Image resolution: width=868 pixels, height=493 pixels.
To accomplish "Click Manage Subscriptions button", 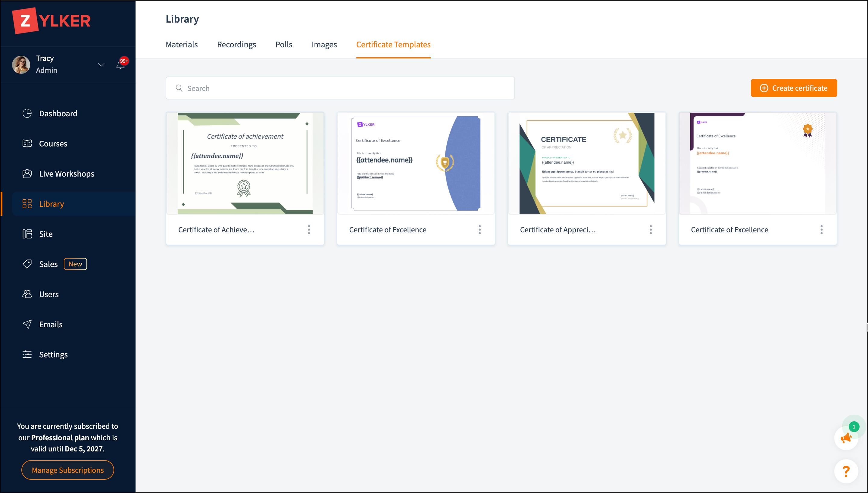I will (x=68, y=470).
